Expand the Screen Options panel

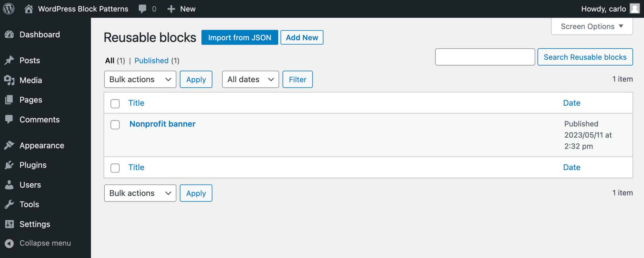(591, 26)
